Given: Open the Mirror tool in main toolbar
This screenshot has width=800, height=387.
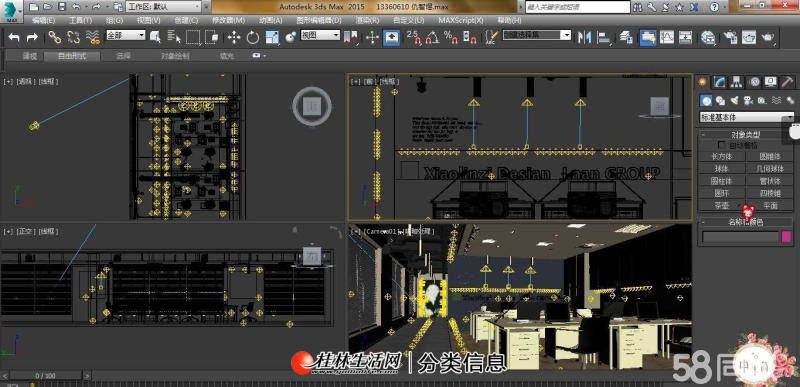Looking at the screenshot, I should (x=584, y=37).
